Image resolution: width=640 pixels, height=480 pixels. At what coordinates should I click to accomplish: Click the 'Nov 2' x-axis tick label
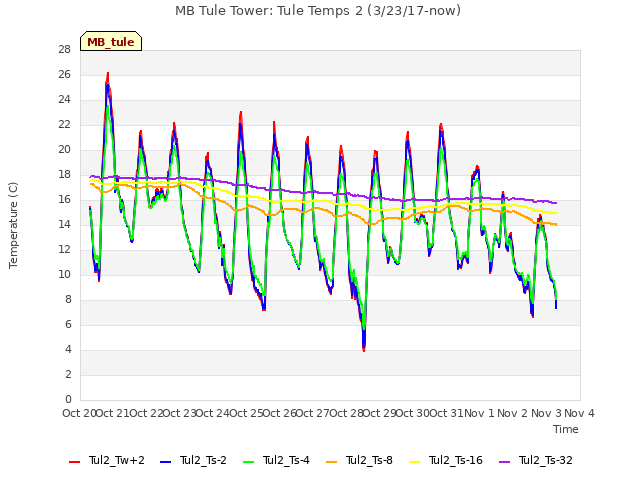click(x=513, y=413)
